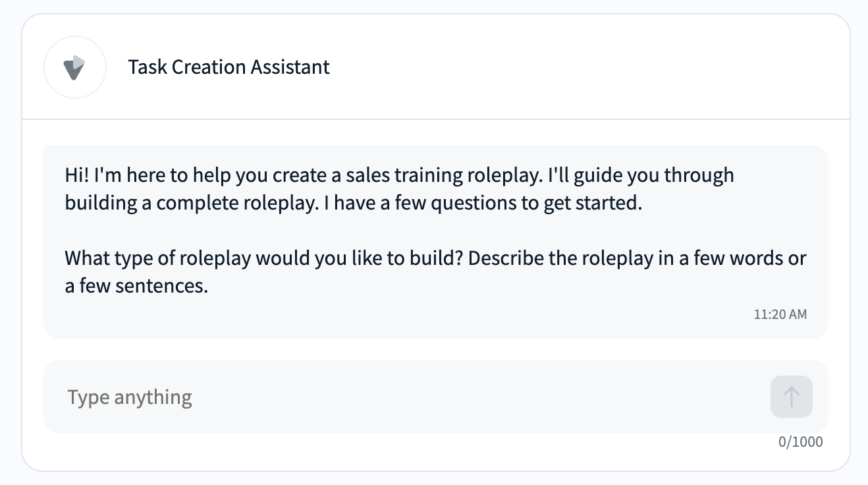Click the "Task Creation Assistant" header title

click(x=229, y=67)
